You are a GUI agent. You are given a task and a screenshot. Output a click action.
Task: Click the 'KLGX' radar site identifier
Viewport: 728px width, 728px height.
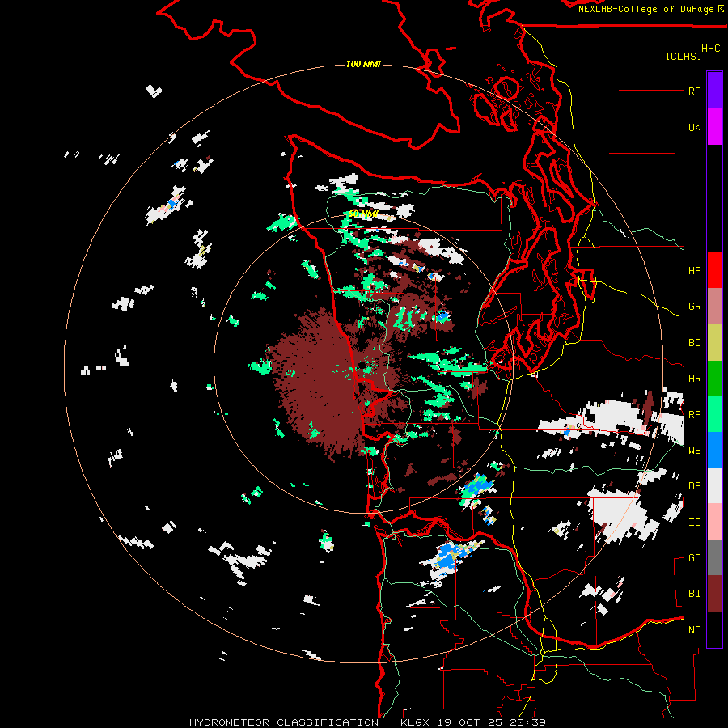point(417,722)
